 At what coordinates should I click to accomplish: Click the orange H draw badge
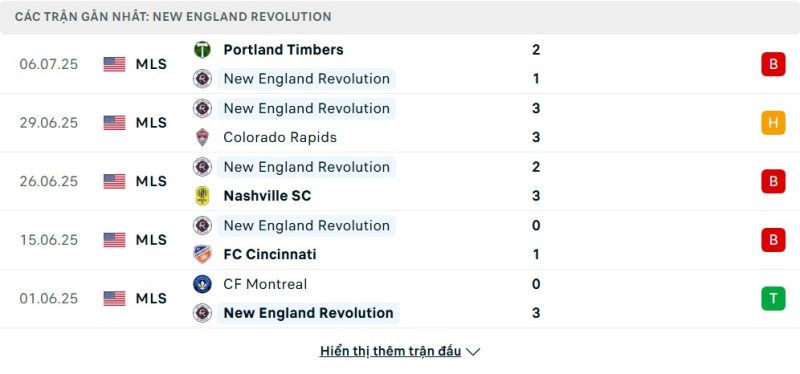click(x=773, y=123)
